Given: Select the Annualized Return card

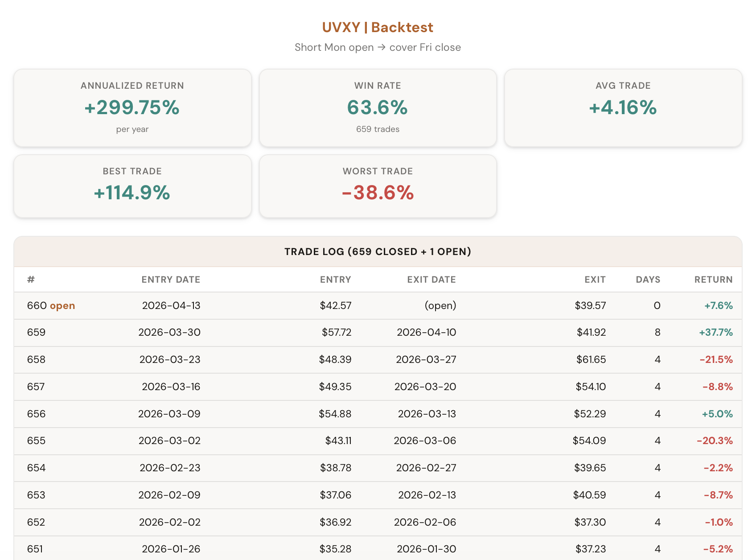Looking at the screenshot, I should tap(132, 108).
